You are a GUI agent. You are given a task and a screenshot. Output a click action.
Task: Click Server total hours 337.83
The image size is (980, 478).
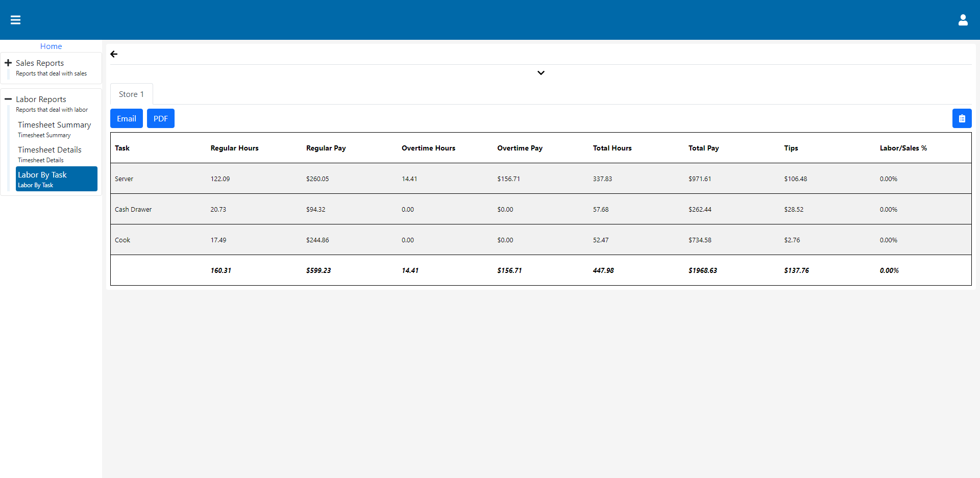point(602,179)
